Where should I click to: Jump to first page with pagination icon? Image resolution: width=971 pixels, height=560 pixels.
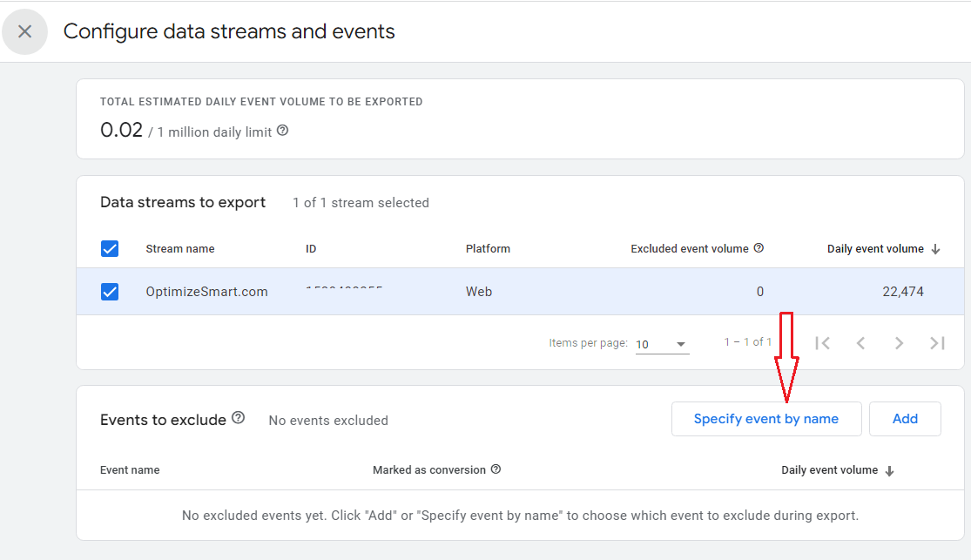click(x=822, y=342)
